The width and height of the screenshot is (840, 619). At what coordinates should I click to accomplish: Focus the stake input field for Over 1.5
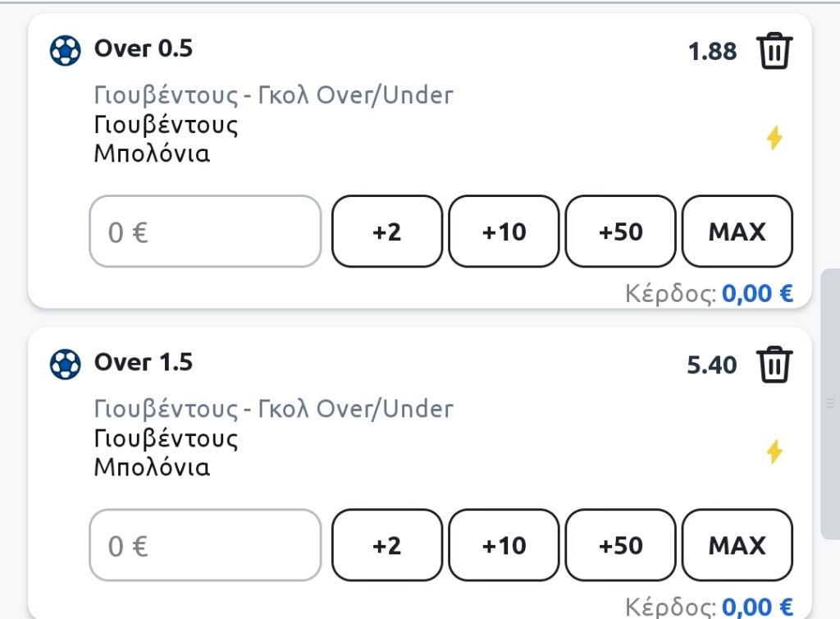tap(205, 545)
